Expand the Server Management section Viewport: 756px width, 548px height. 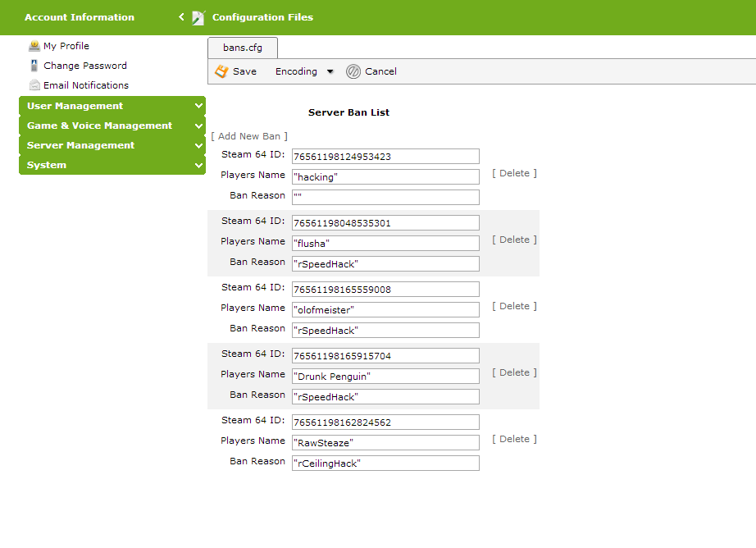pos(112,145)
